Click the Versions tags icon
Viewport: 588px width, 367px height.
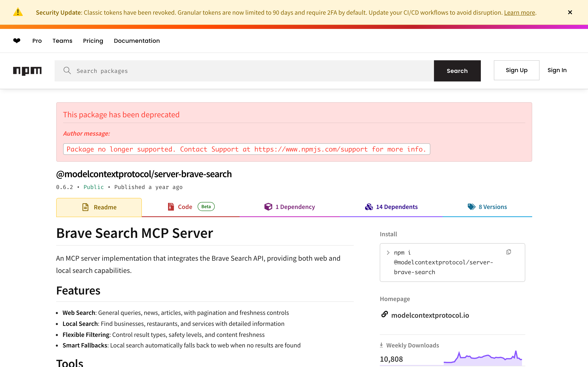tap(471, 207)
